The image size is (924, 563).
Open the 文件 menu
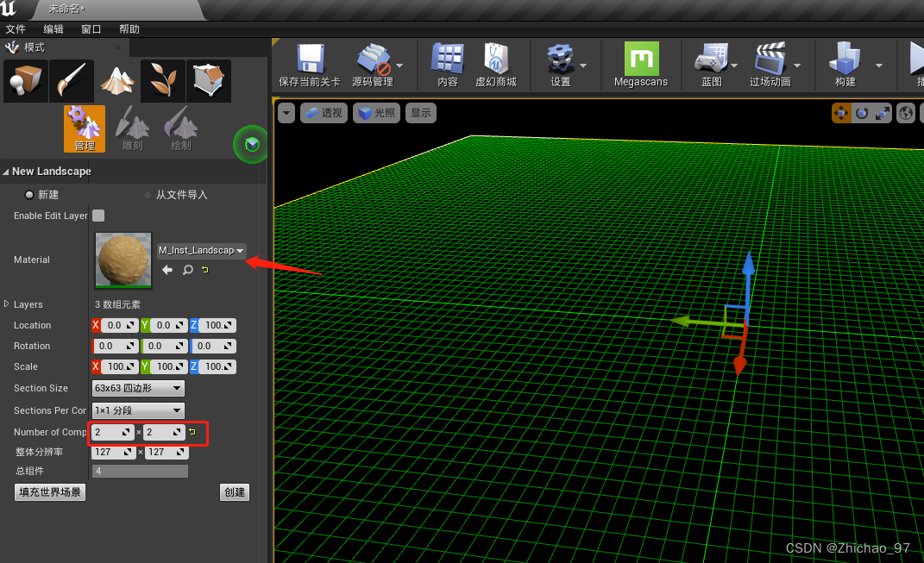pos(16,28)
